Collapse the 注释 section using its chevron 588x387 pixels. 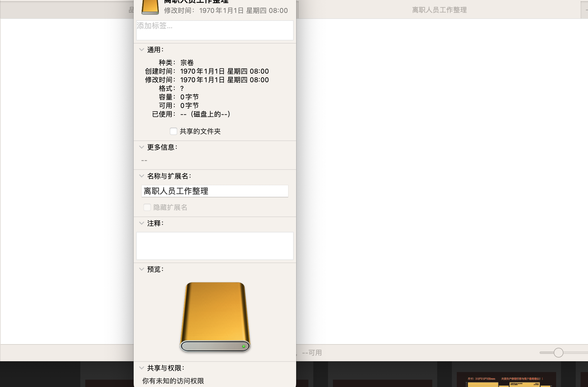(142, 223)
